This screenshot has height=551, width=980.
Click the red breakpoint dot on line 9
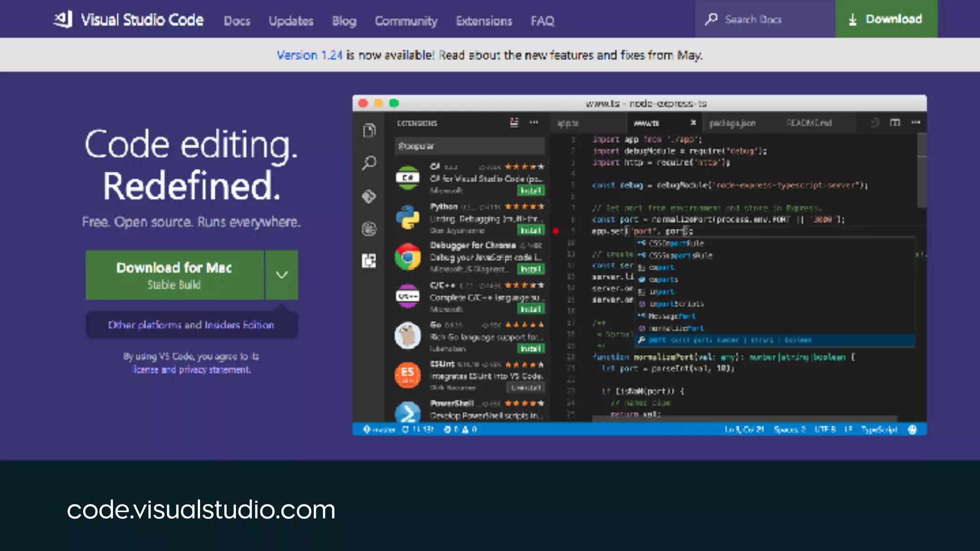[x=556, y=231]
